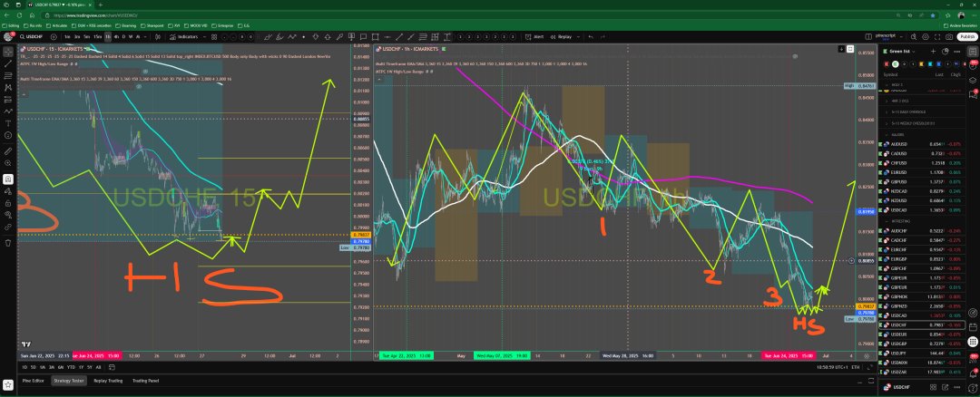This screenshot has height=397, width=980.
Task: Toggle the browser favorite star
Action: (x=933, y=15)
